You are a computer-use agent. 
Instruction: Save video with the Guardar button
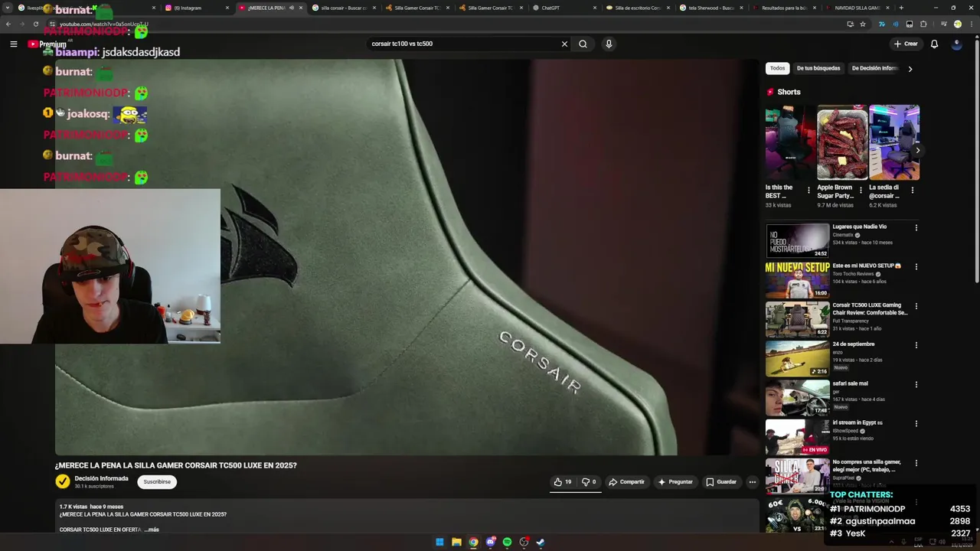point(721,482)
